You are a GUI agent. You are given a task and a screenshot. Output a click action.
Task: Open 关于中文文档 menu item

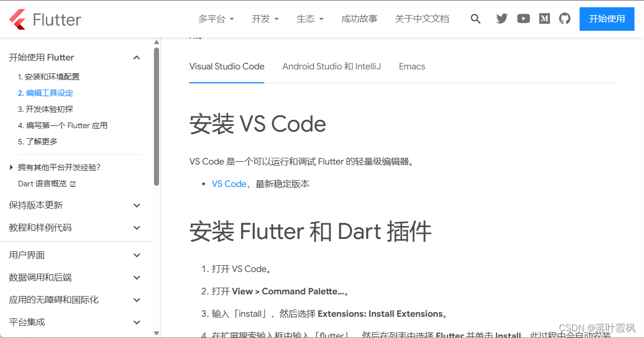pos(422,19)
